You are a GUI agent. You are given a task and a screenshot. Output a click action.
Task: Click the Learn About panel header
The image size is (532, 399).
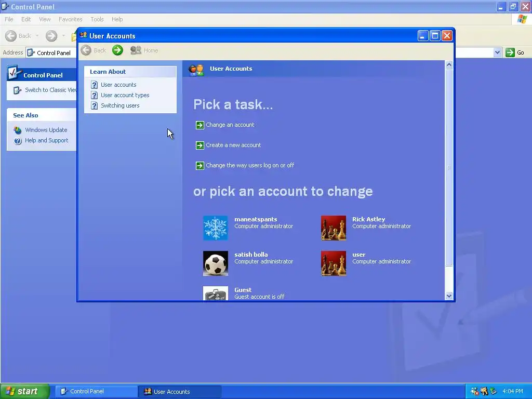[130, 72]
